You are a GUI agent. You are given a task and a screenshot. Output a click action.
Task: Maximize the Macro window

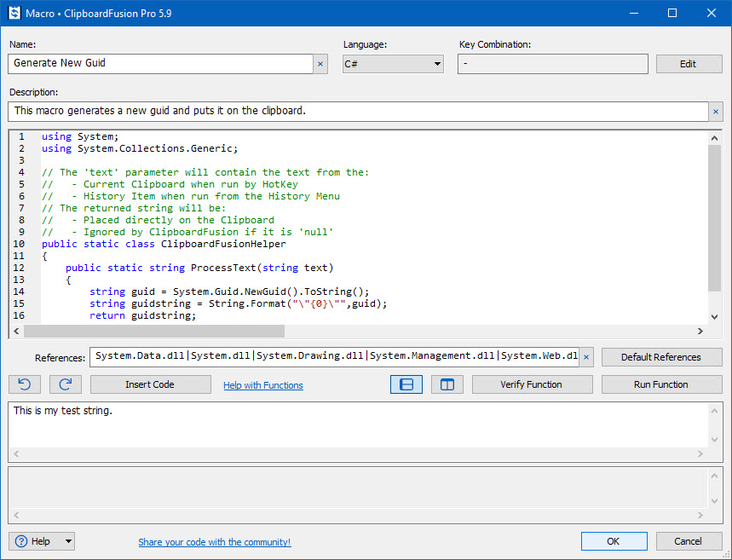(x=672, y=13)
